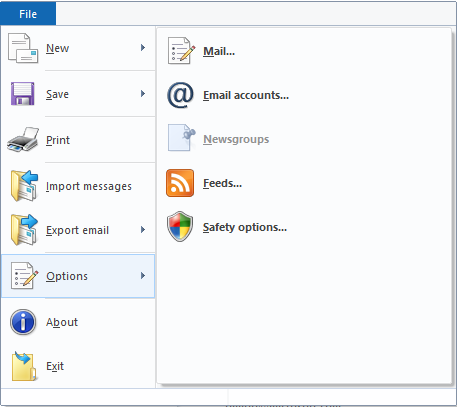Click the @ Email accounts icon
457x407 pixels.
180,95
